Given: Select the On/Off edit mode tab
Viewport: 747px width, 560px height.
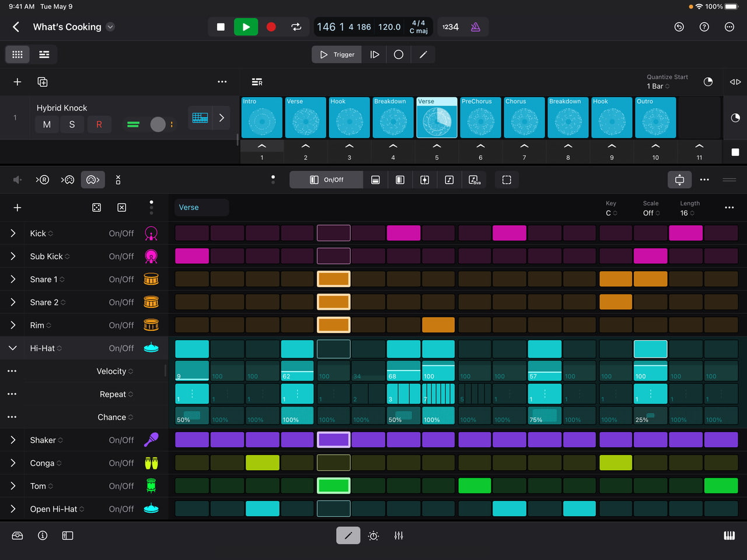Looking at the screenshot, I should coord(326,180).
